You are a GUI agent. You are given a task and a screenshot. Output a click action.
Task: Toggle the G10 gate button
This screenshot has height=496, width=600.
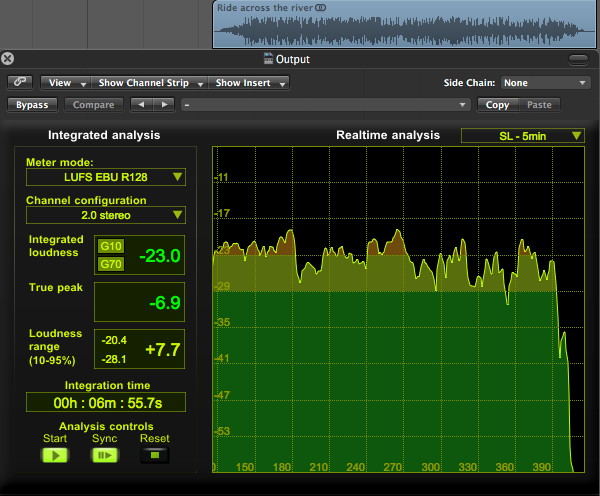(111, 246)
